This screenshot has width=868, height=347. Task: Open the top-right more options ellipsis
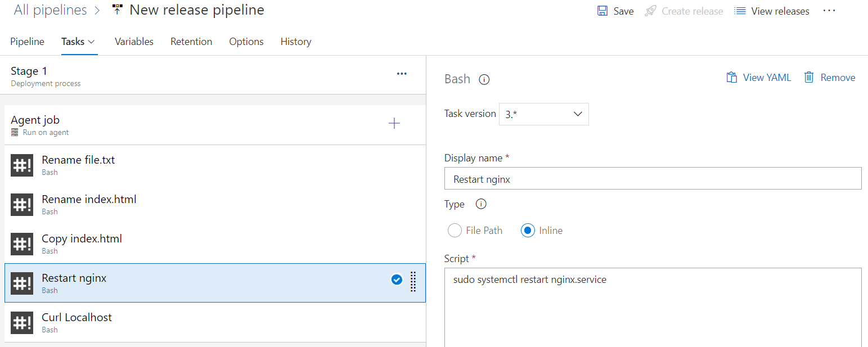829,11
